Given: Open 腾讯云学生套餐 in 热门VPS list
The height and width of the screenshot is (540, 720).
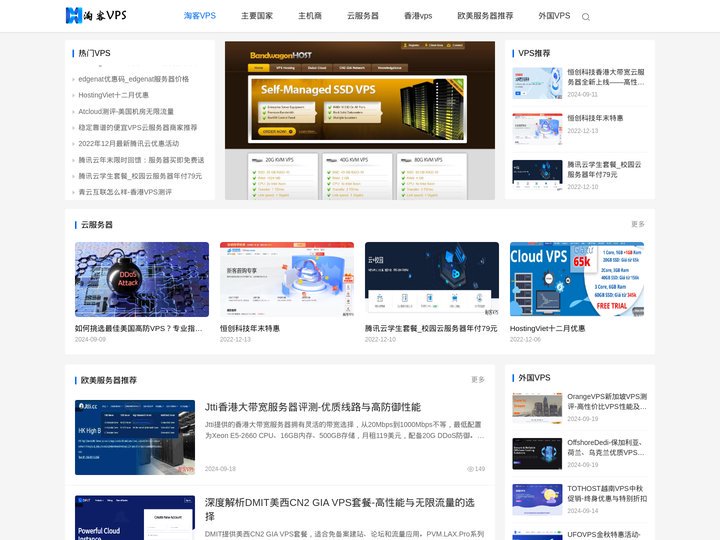Looking at the screenshot, I should [140, 176].
